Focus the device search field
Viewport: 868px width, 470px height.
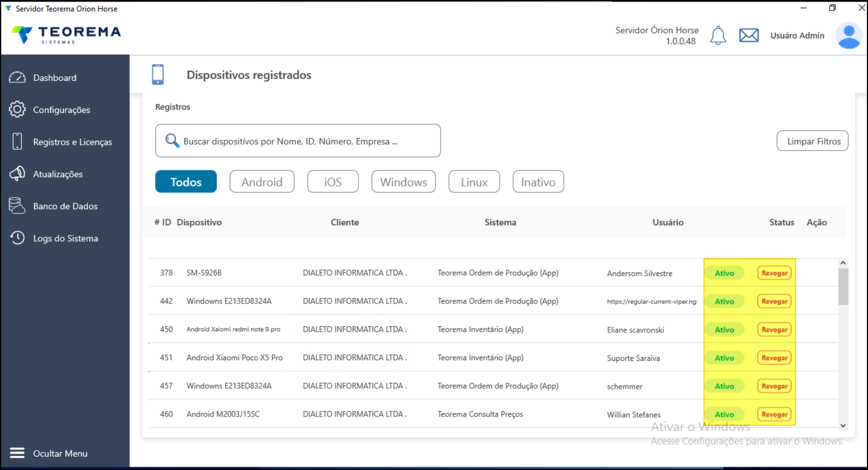pyautogui.click(x=298, y=141)
